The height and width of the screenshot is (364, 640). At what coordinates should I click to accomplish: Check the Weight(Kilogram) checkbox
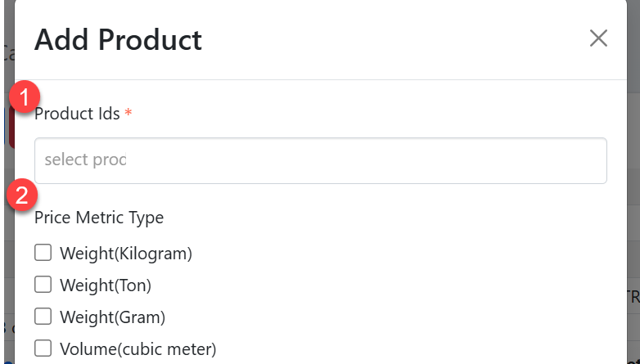pos(43,254)
